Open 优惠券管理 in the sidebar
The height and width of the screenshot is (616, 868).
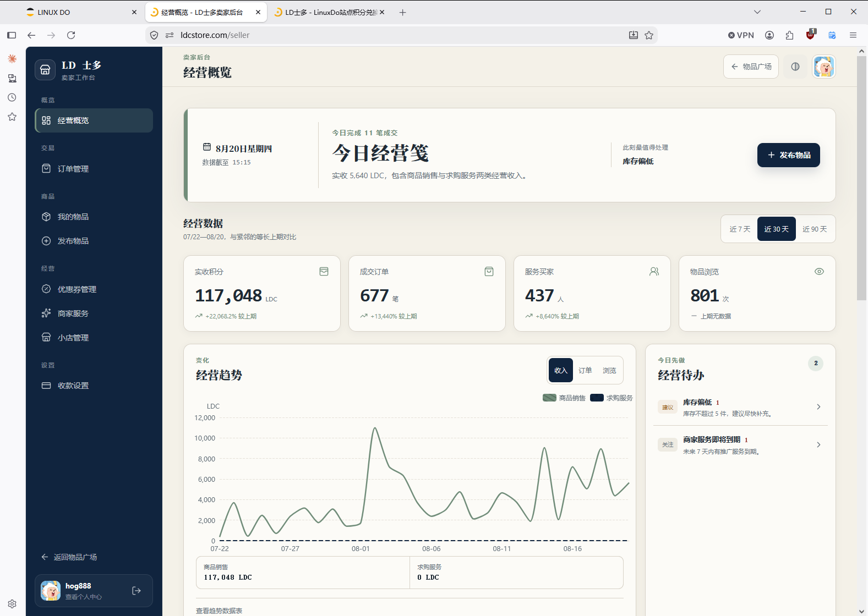coord(94,289)
